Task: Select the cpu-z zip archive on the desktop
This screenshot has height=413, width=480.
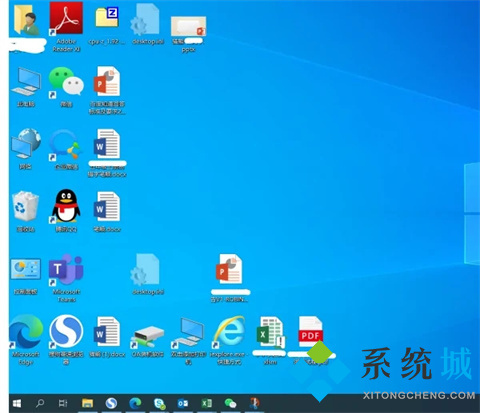Action: point(107,18)
